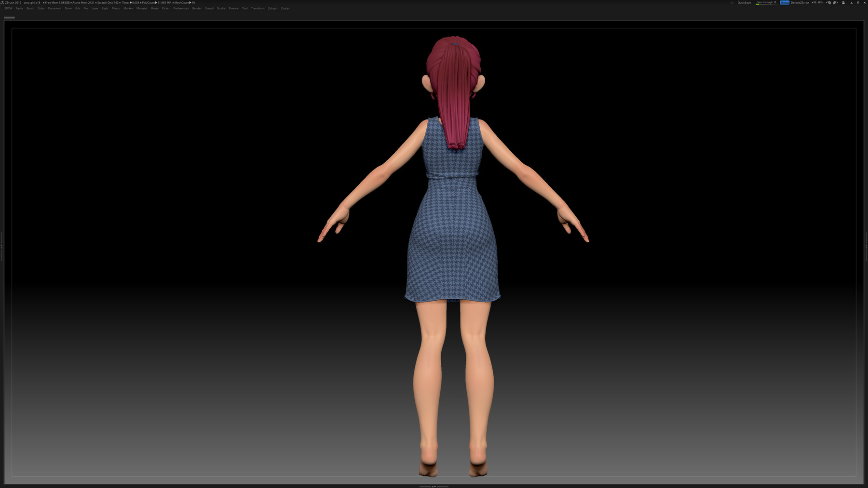Load previous UI layout icon

[814, 2]
